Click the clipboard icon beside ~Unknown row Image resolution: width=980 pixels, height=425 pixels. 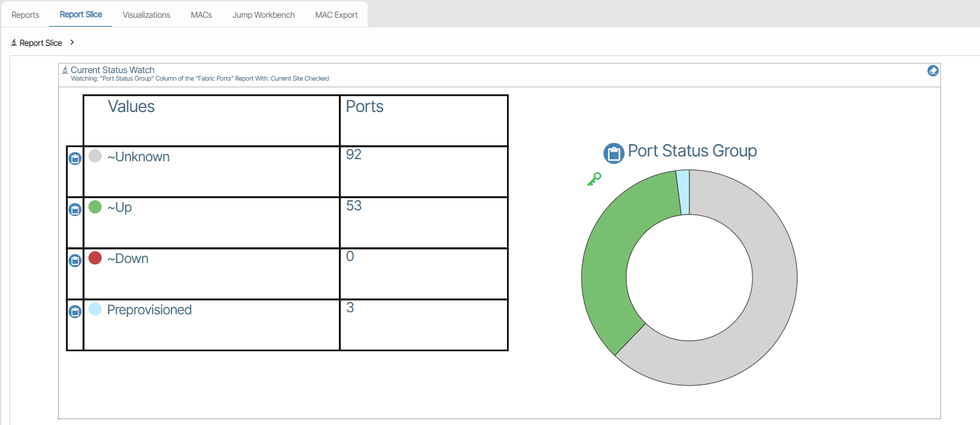pyautogui.click(x=75, y=159)
